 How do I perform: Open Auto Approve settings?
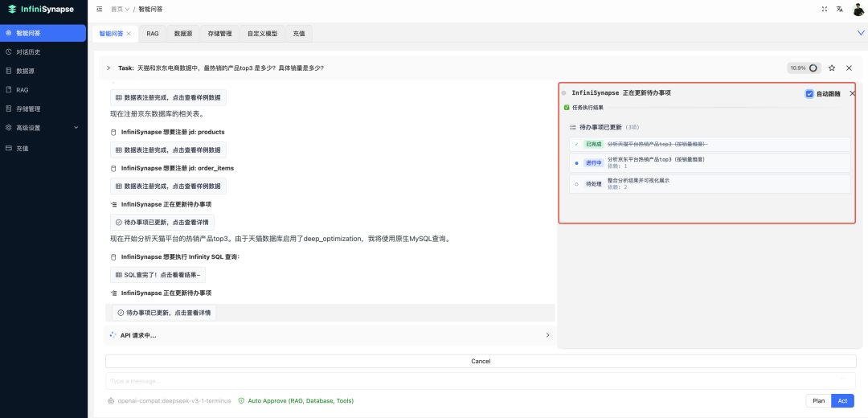pos(296,401)
